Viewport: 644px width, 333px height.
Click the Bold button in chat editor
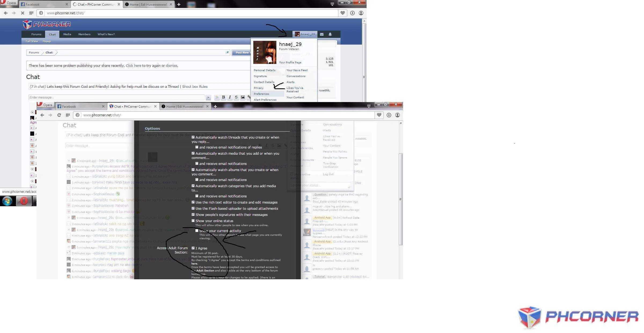pyautogui.click(x=223, y=97)
